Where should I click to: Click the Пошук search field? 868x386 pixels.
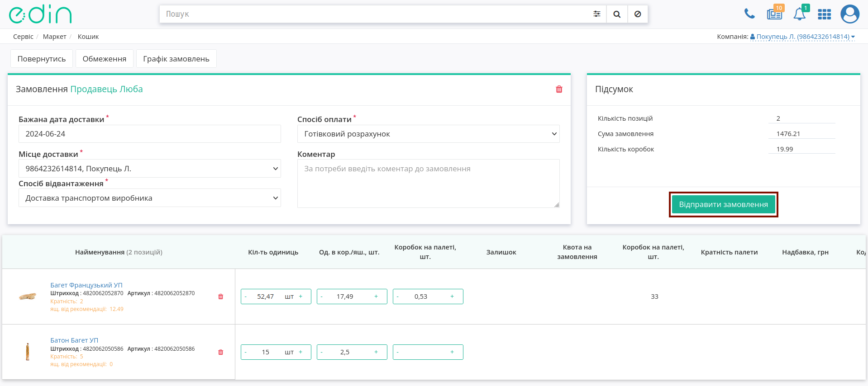pos(373,14)
